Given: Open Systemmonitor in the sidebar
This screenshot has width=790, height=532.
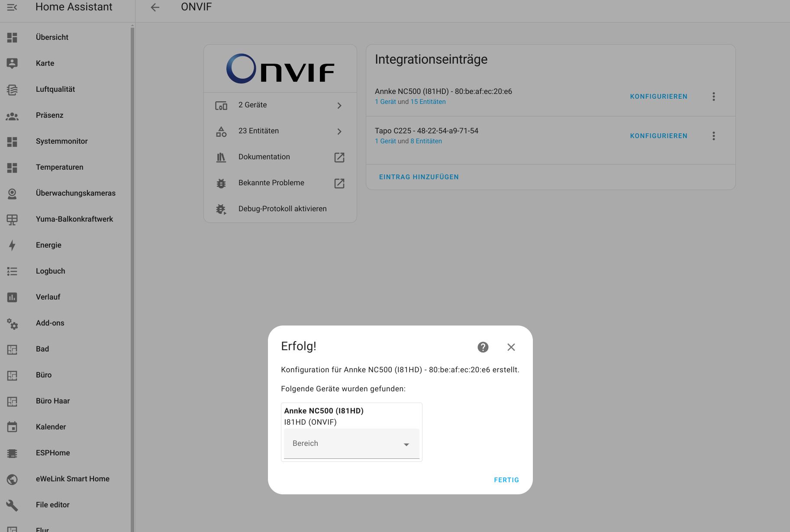Looking at the screenshot, I should pyautogui.click(x=65, y=141).
